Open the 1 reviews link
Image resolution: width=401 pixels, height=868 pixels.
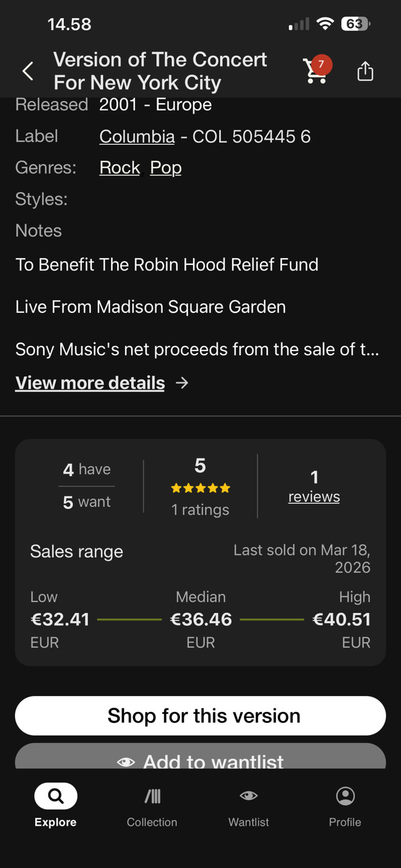pyautogui.click(x=314, y=487)
